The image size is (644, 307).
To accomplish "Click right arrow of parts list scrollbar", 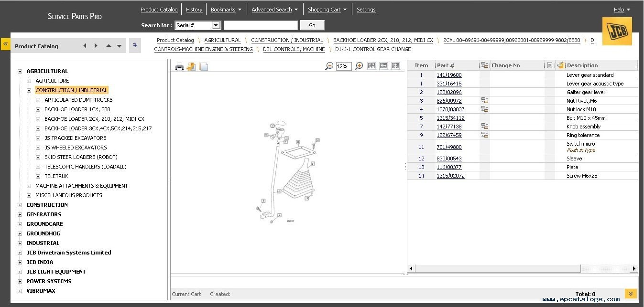I will pyautogui.click(x=634, y=269).
